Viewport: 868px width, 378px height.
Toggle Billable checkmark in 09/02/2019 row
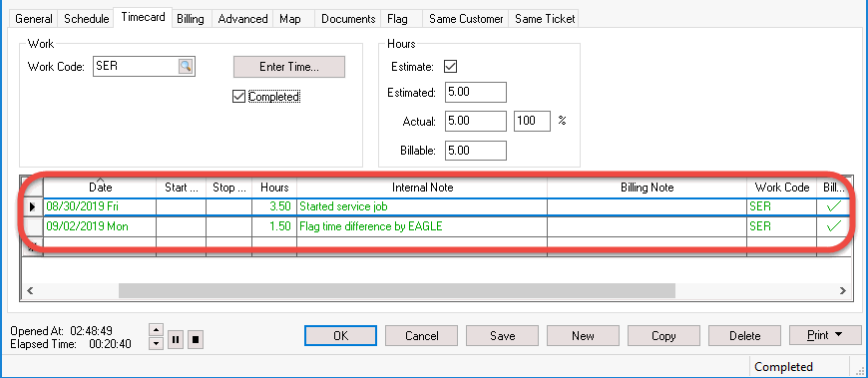click(833, 226)
